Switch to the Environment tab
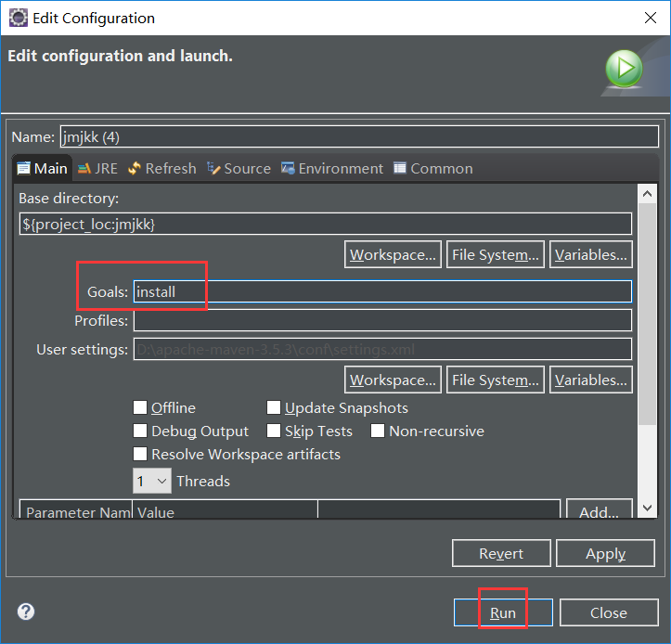Screen dimensions: 671x644 (x=332, y=169)
